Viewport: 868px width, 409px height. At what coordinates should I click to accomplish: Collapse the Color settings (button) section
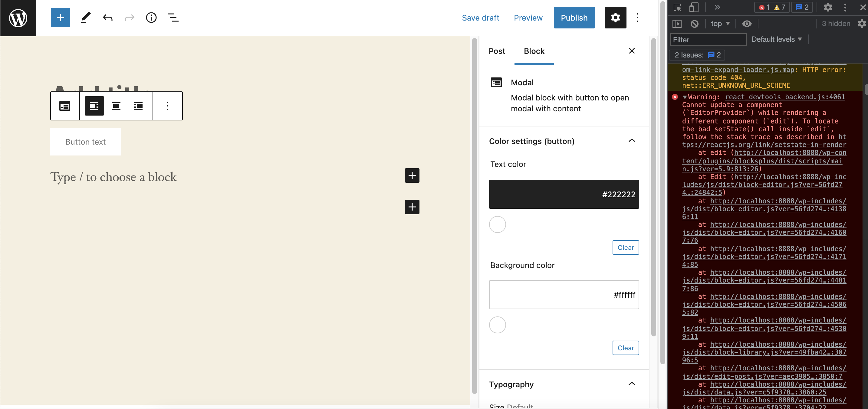[632, 141]
